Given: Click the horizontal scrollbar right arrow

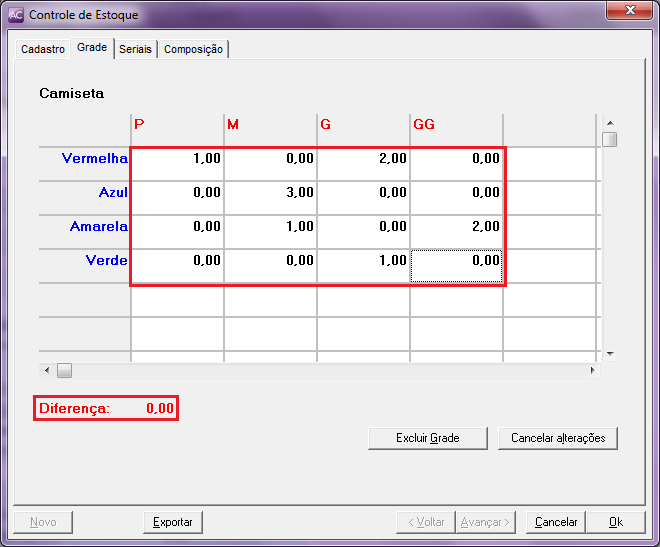Looking at the screenshot, I should pyautogui.click(x=592, y=371).
